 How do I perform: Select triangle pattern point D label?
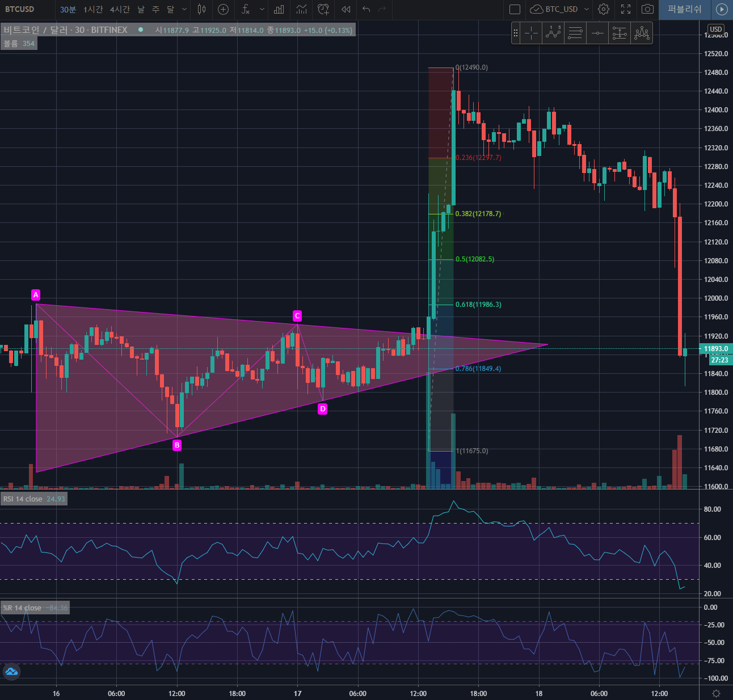322,409
